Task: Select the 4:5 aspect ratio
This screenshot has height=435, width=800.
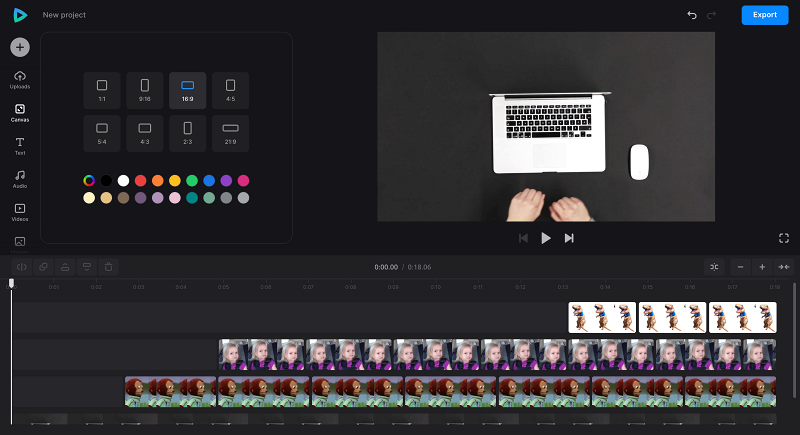Action: coord(231,90)
